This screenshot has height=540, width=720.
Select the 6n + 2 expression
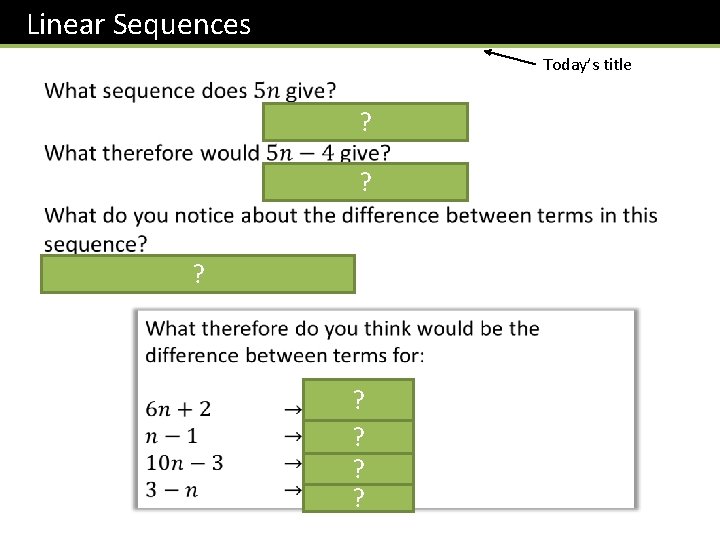[x=178, y=409]
